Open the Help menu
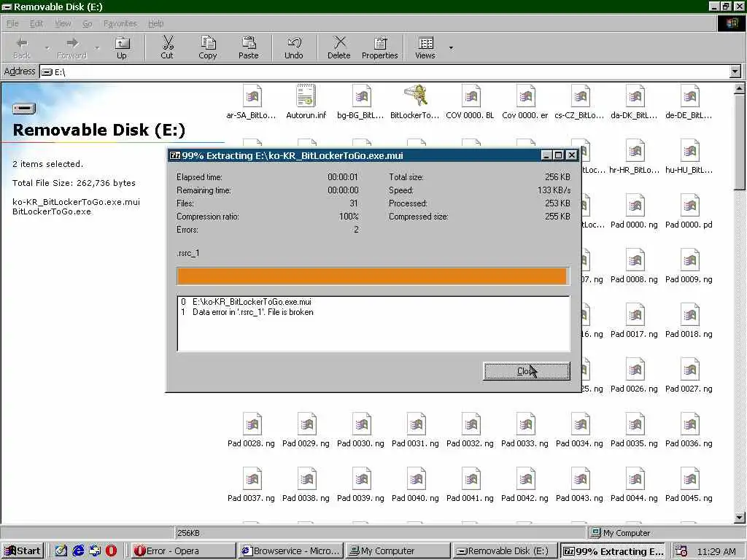747x560 pixels. tap(156, 23)
